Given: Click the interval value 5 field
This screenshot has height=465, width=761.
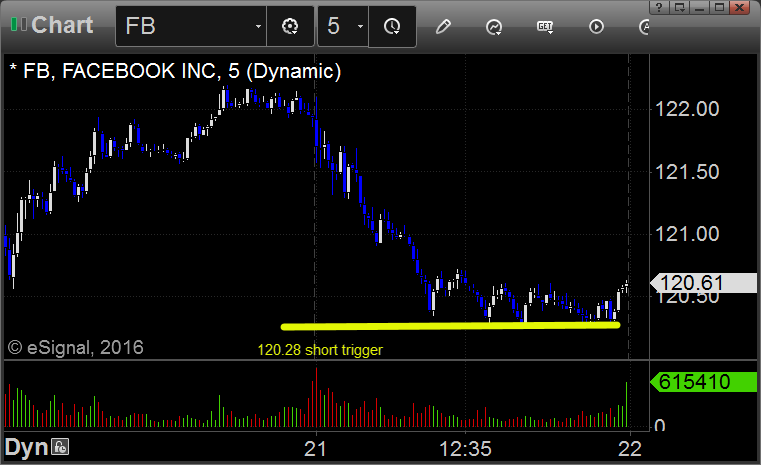Looking at the screenshot, I should coord(343,26).
